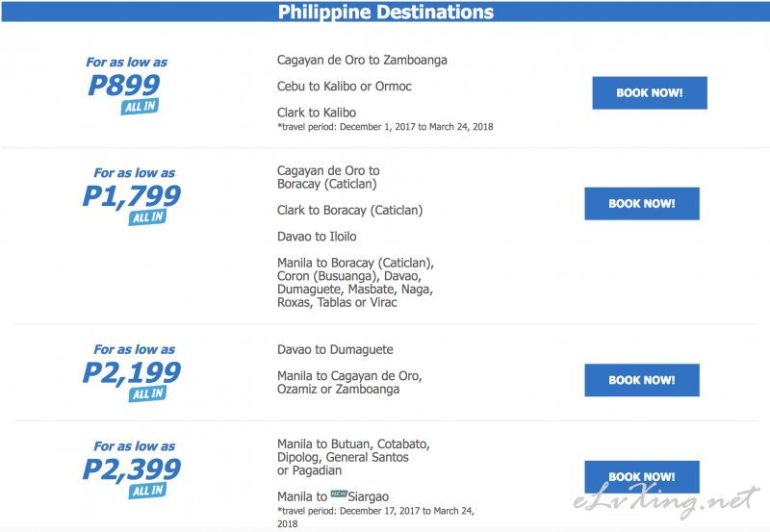
Task: Click the Philippine Destinations header banner
Action: pyautogui.click(x=386, y=12)
